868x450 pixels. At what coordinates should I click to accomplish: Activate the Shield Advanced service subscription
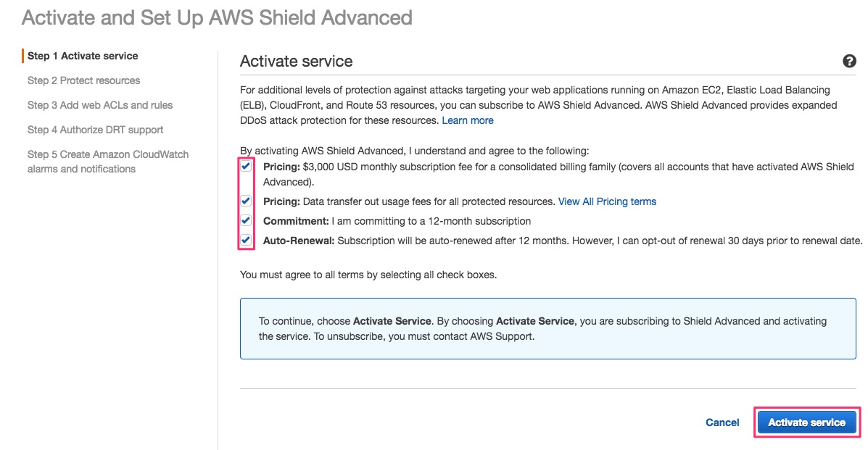pos(806,422)
